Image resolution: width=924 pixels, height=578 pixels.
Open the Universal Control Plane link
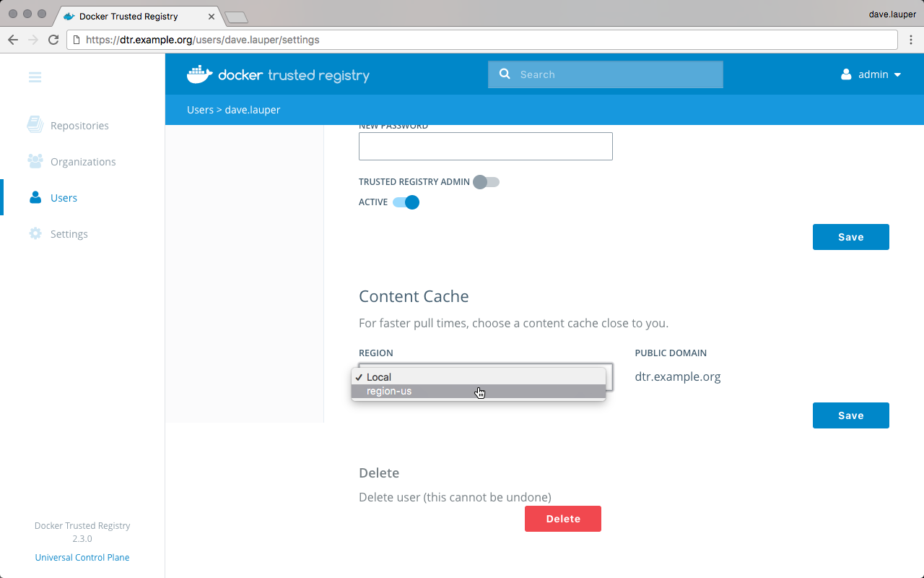click(82, 557)
